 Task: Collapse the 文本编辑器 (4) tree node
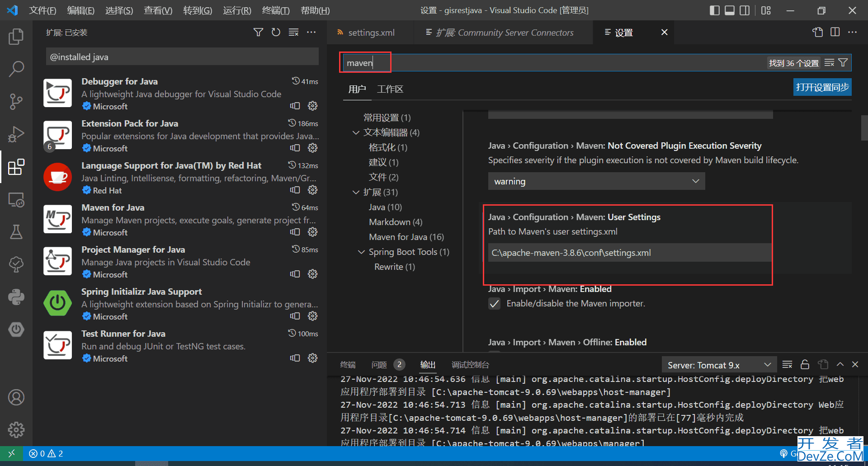click(x=356, y=132)
